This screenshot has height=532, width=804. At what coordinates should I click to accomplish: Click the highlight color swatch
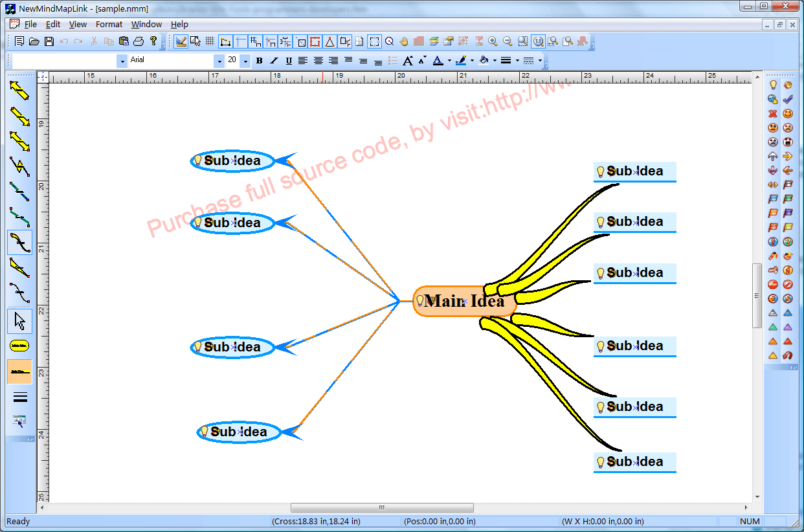tap(462, 60)
